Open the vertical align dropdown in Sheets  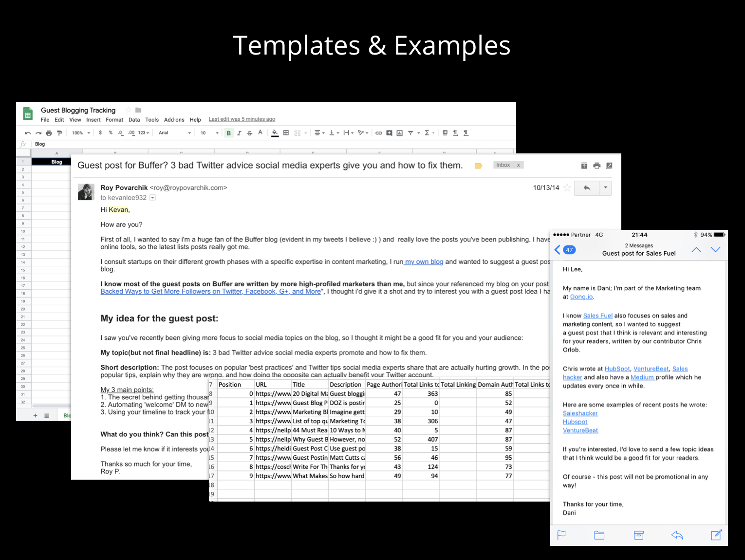click(334, 133)
